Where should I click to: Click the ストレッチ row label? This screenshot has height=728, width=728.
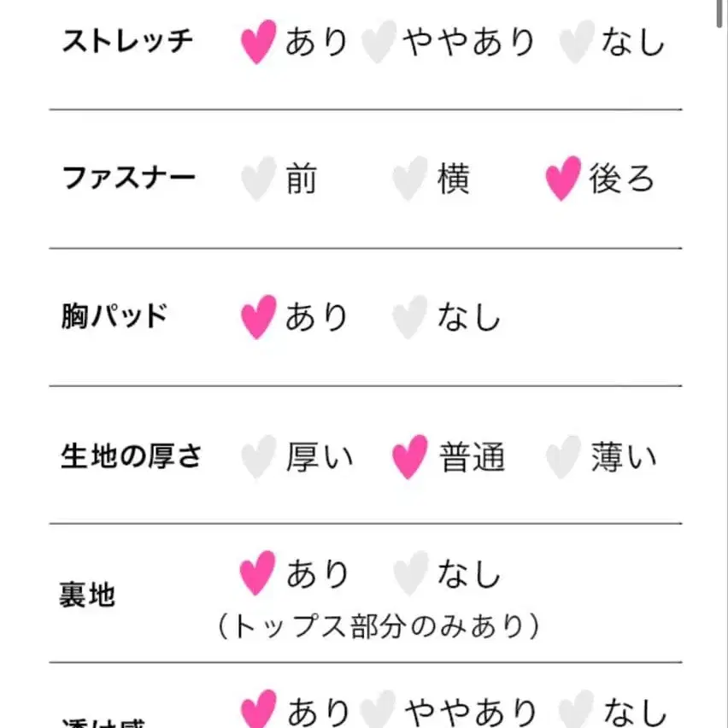tap(128, 42)
